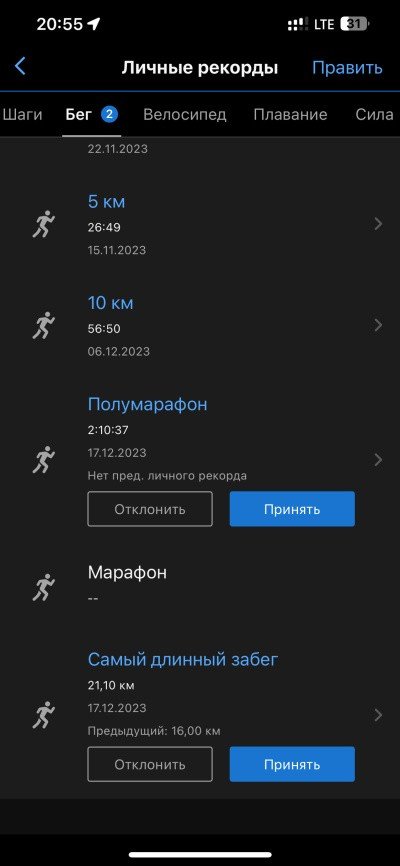Tap the running icon beside 5 км
The image size is (400, 866).
(x=44, y=224)
